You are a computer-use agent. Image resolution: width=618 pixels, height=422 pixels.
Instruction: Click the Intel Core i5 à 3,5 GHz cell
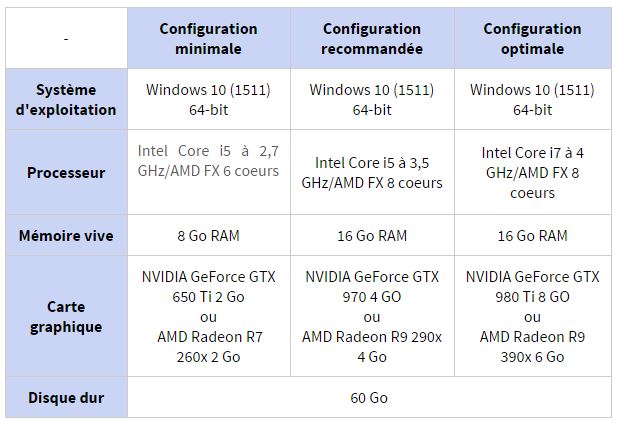coord(372,172)
